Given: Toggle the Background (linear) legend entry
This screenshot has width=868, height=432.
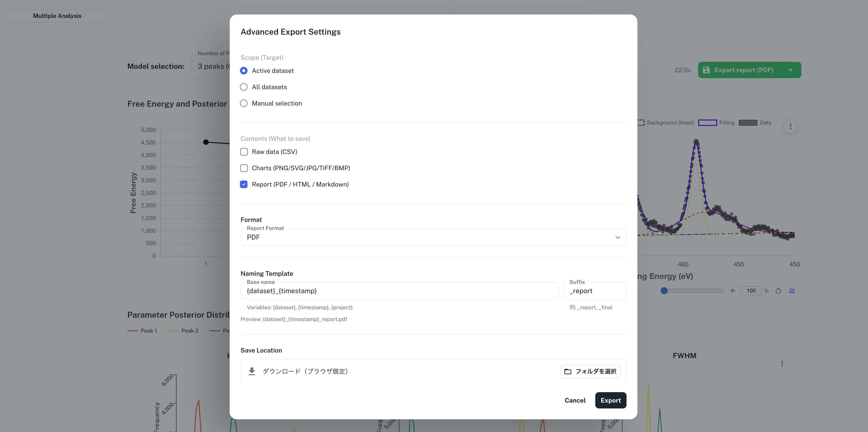Looking at the screenshot, I should pyautogui.click(x=666, y=123).
